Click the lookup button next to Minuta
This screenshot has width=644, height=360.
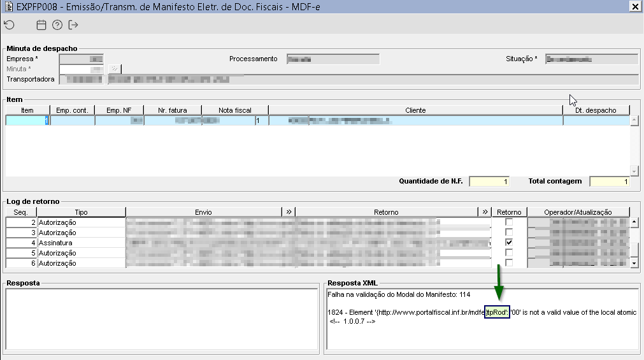[115, 69]
